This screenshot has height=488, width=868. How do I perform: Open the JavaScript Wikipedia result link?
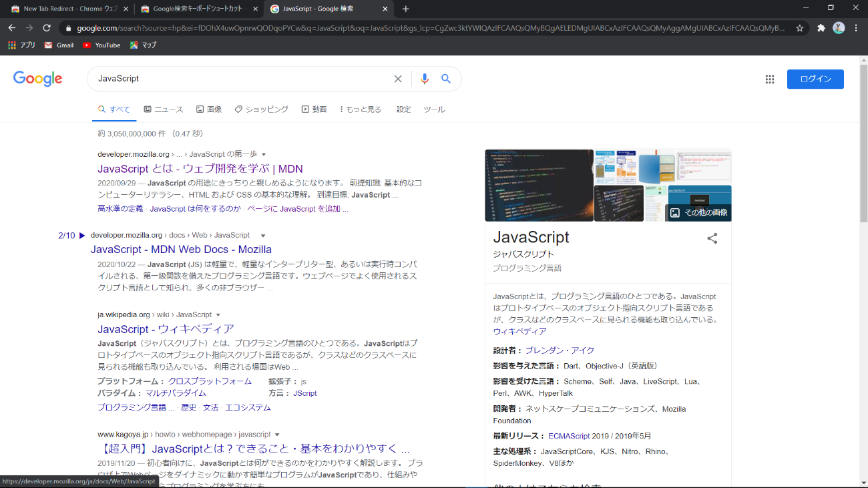(166, 328)
